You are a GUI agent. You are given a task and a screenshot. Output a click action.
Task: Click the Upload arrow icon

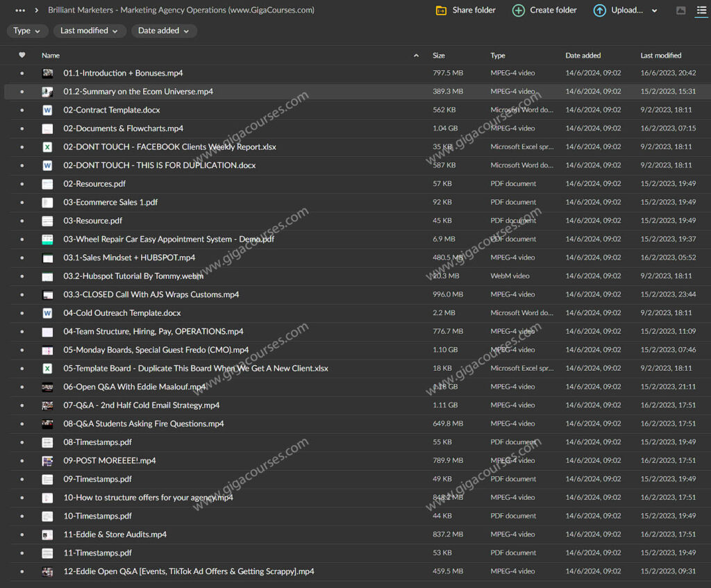(x=599, y=10)
